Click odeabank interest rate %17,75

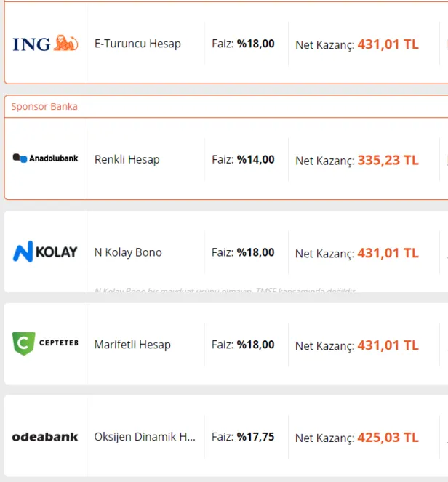point(255,437)
